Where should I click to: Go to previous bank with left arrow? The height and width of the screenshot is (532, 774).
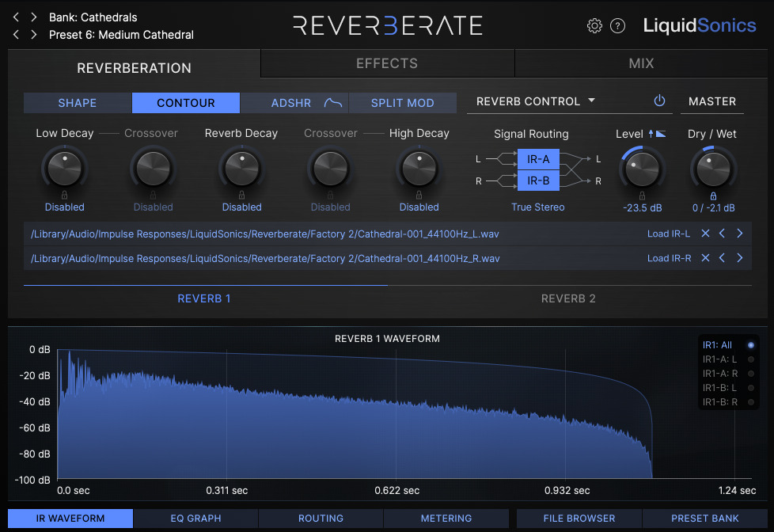(17, 17)
